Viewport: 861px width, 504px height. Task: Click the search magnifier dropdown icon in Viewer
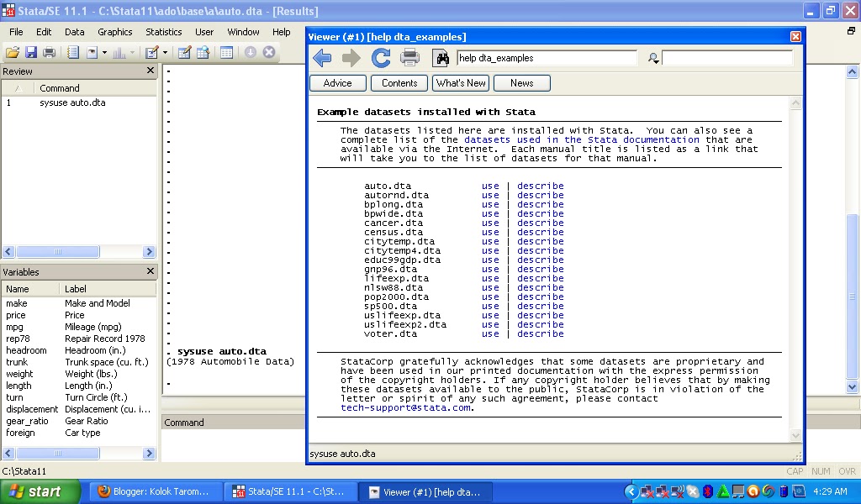click(x=652, y=58)
